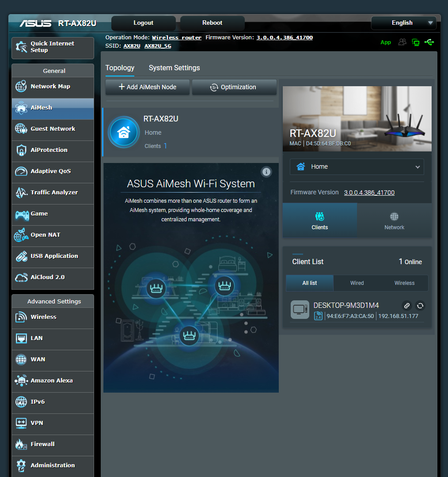Click the IP address 192.168.51.177
Viewport: 448px width, 477px height.
click(398, 316)
